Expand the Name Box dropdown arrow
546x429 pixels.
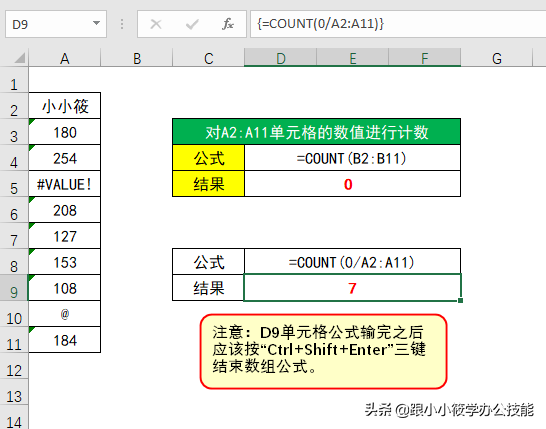(96, 23)
